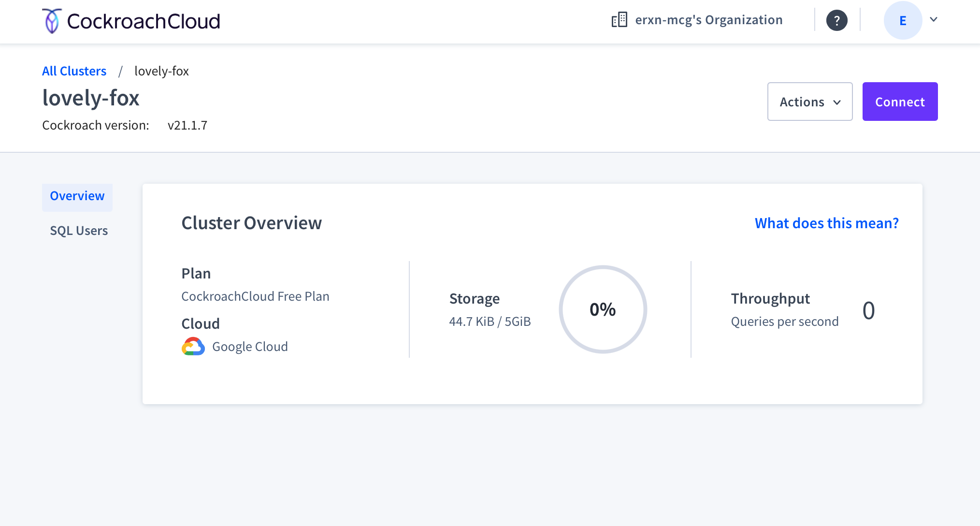Click erxn-mcg's Organization name
The height and width of the screenshot is (526, 980).
tap(708, 20)
